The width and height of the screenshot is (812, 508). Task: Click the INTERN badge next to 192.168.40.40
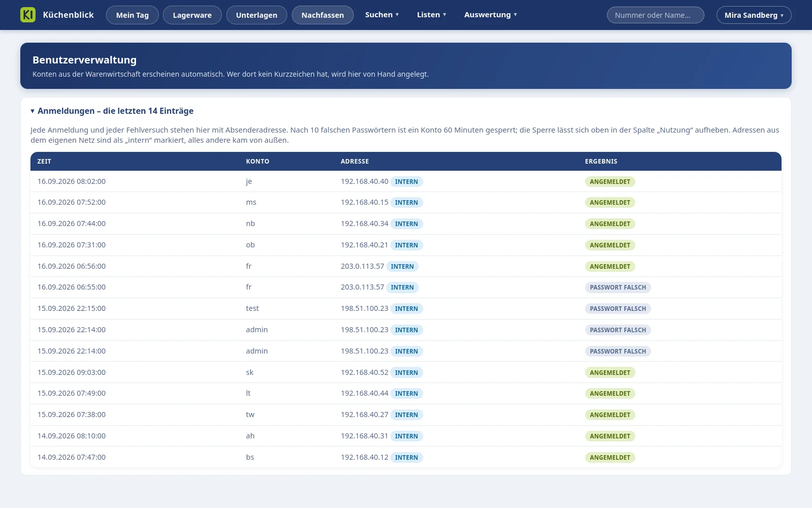[x=407, y=182]
